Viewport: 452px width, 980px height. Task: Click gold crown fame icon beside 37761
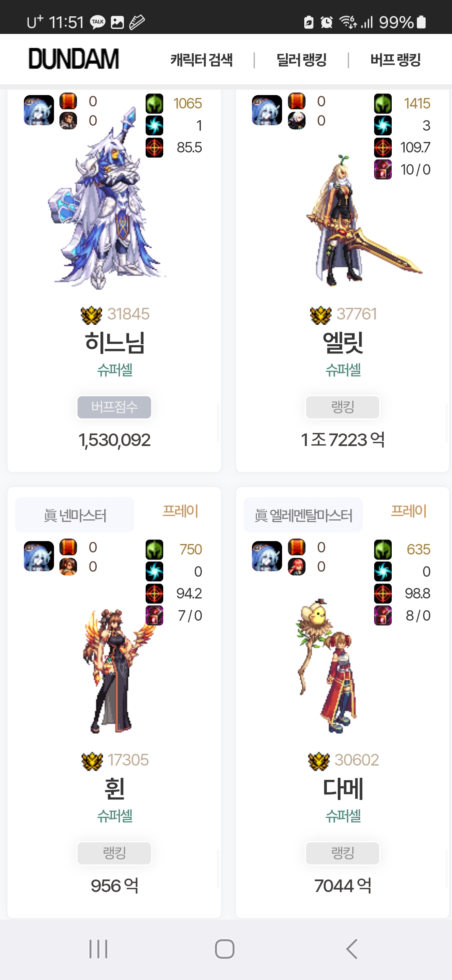[321, 315]
